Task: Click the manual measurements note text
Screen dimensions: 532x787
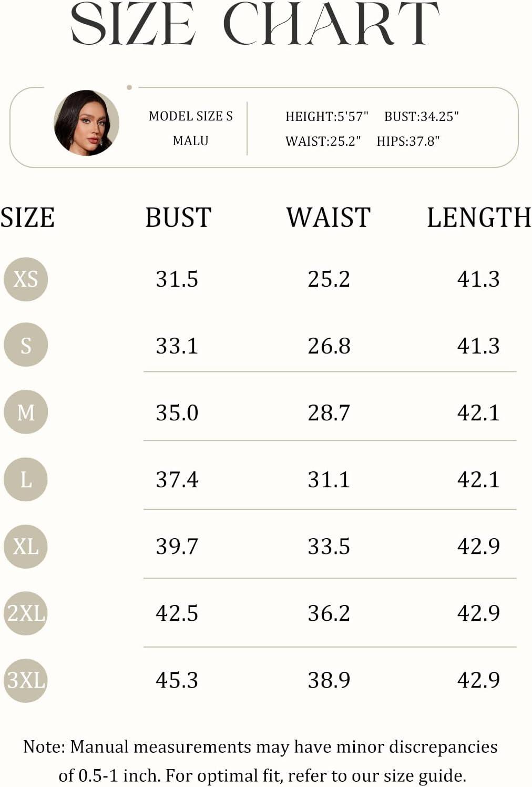Action: pos(261,761)
